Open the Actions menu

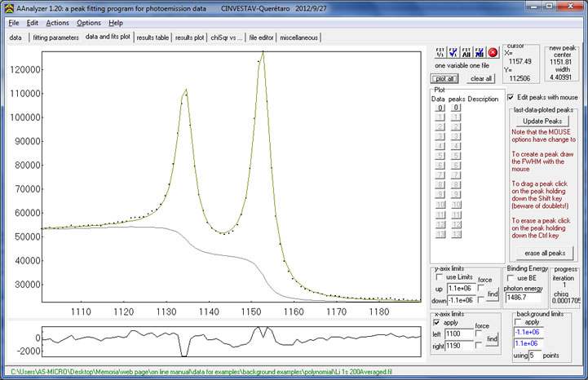pyautogui.click(x=57, y=22)
